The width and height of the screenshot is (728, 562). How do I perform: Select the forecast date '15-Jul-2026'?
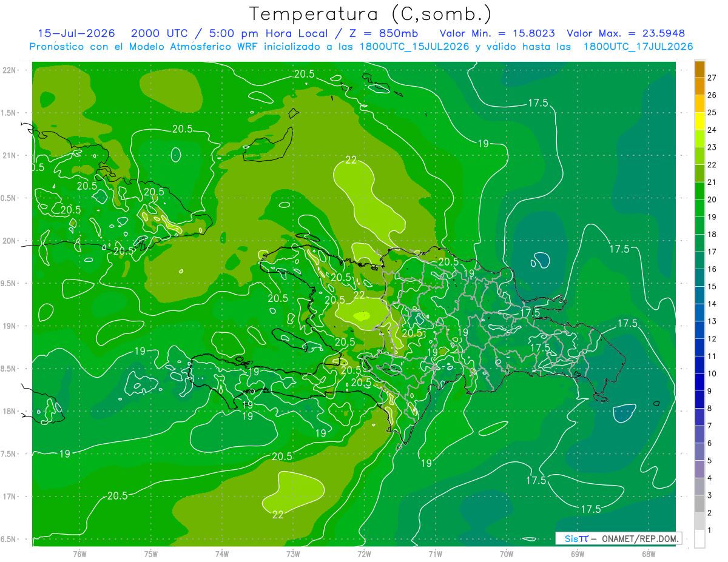76,34
